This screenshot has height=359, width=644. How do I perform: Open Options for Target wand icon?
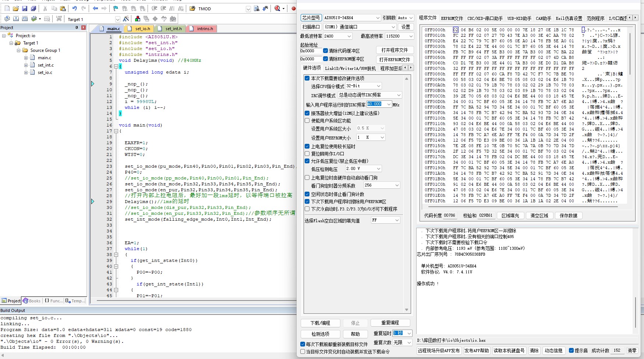click(x=126, y=19)
